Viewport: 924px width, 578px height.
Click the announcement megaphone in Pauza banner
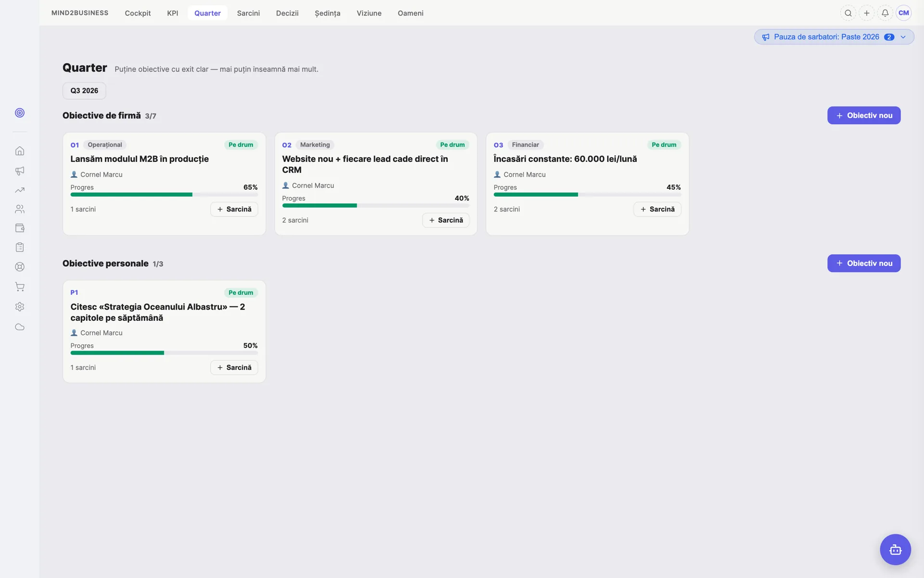pyautogui.click(x=766, y=37)
